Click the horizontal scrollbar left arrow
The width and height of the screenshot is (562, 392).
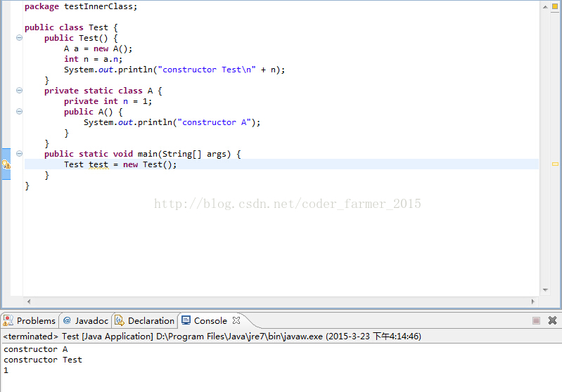(29, 302)
